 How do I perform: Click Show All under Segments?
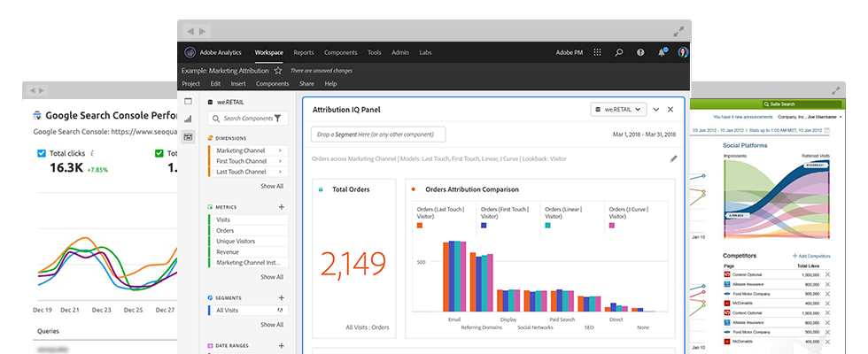pos(272,325)
